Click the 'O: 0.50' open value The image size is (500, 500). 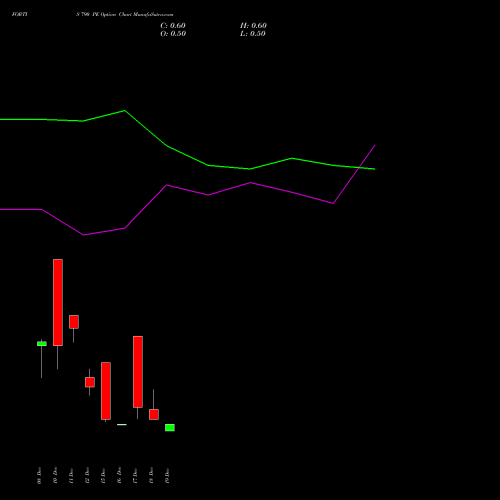click(x=173, y=34)
